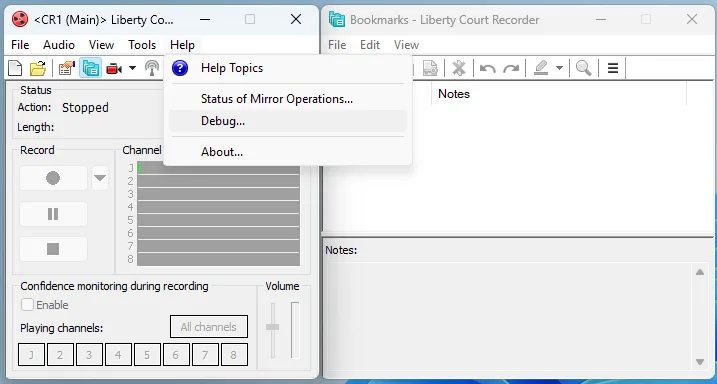
Task: Select Debug... from the Help menu
Action: tap(288, 121)
